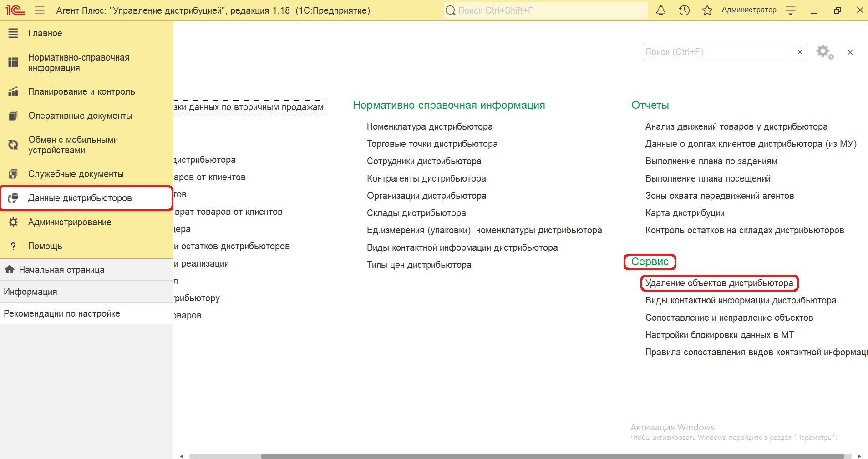Switch to Информация tab
The height and width of the screenshot is (459, 868).
tap(86, 292)
